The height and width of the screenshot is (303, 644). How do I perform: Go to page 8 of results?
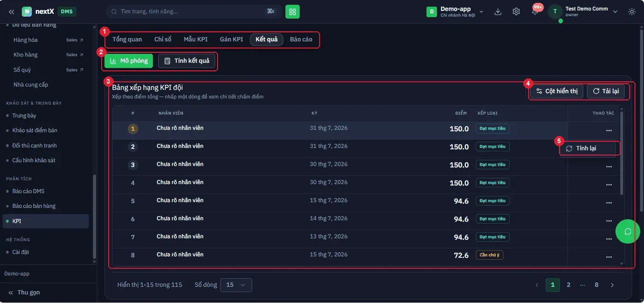pyautogui.click(x=597, y=285)
